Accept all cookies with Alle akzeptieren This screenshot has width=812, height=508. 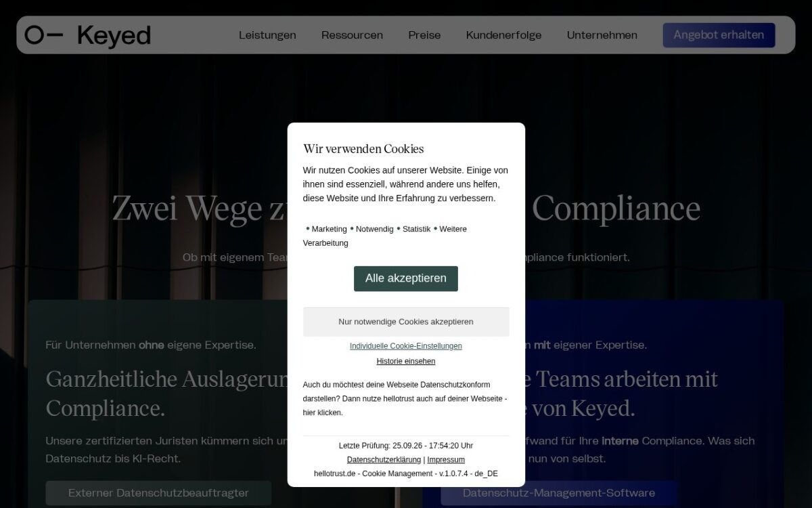406,278
